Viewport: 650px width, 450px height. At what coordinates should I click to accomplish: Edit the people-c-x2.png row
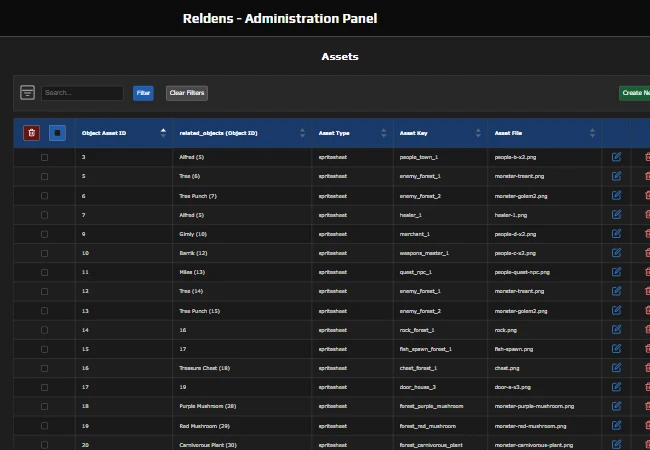[x=616, y=252]
